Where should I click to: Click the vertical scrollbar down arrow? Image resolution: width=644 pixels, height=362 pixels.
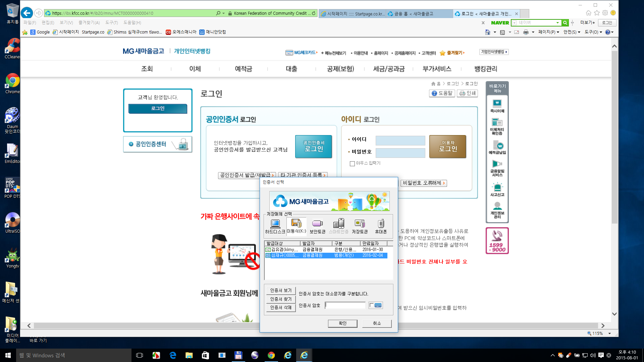pyautogui.click(x=614, y=314)
